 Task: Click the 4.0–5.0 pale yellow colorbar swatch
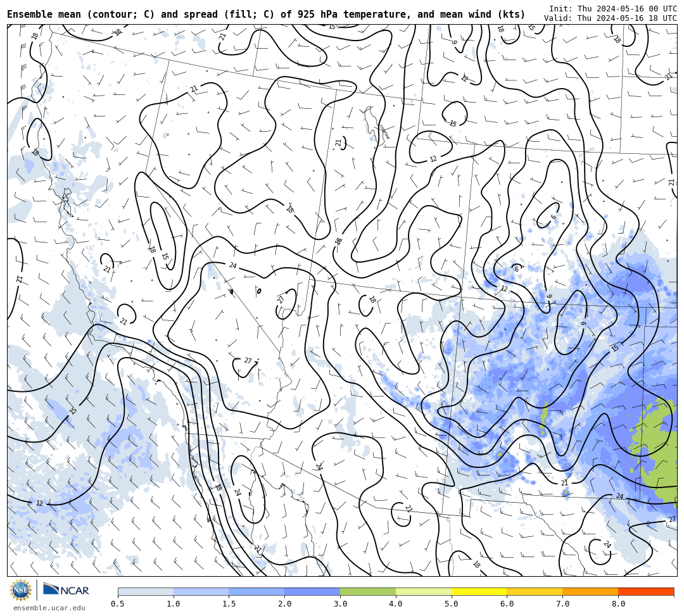(424, 591)
